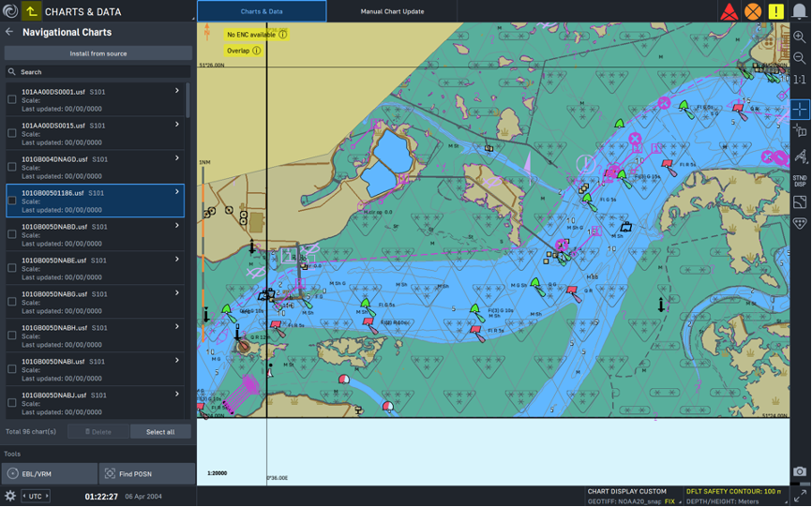Open the yellow exclamation caution indicator
This screenshot has height=507, width=812.
click(x=775, y=11)
